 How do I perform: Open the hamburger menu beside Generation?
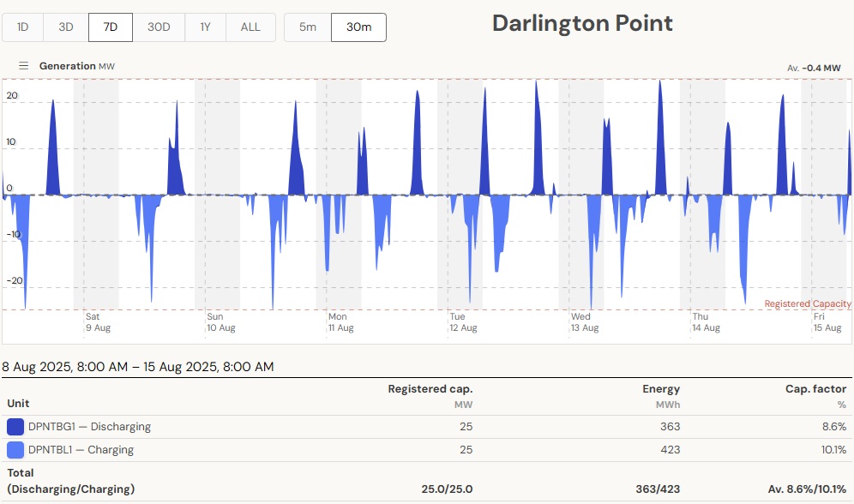coord(24,66)
